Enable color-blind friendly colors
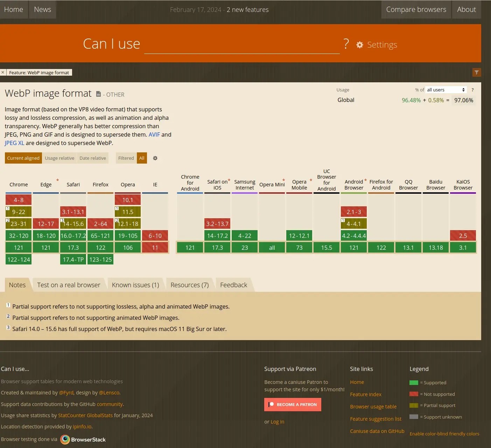Viewport: 491px width, 448px height. tap(444, 434)
